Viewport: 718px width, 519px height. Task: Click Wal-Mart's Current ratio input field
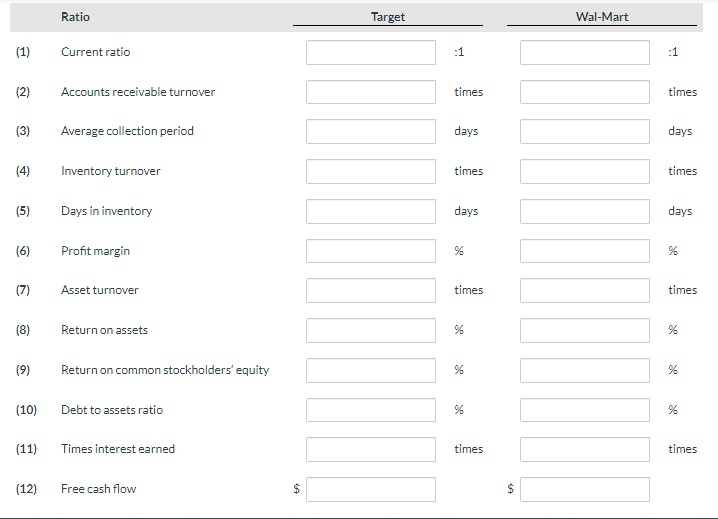585,52
